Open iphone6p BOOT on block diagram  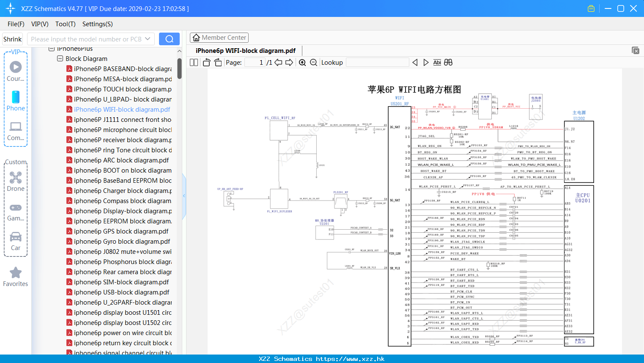pyautogui.click(x=119, y=170)
